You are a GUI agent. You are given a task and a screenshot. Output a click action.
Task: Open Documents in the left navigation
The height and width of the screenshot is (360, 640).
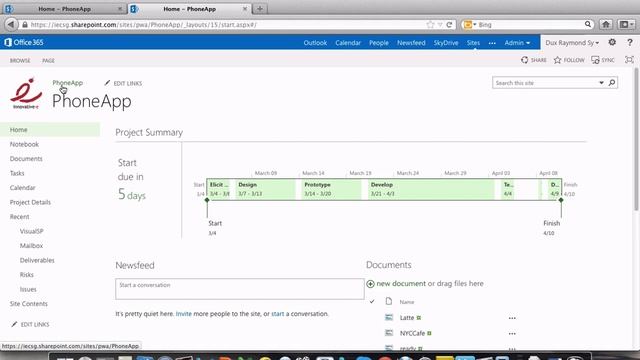coord(26,158)
